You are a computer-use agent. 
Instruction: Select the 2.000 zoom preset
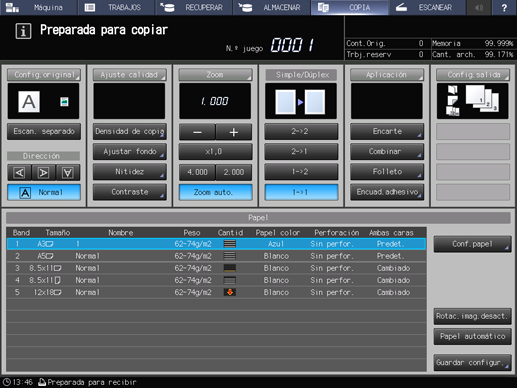coord(234,172)
